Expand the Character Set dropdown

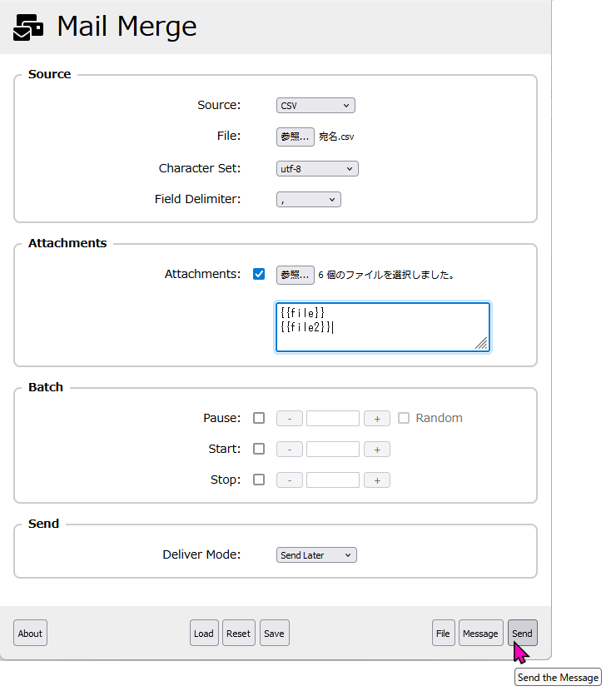pos(316,169)
